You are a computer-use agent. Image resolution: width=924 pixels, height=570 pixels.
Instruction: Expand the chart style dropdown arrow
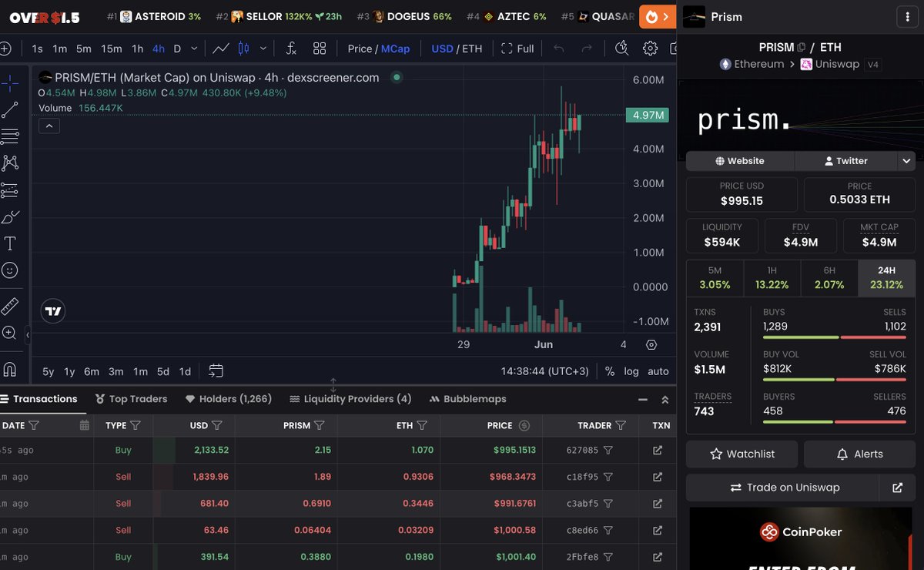(263, 49)
